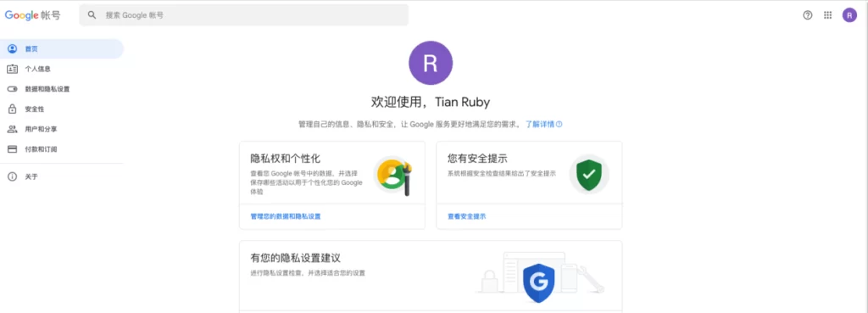Open 付款和订阅 in the sidebar
Image resolution: width=868 pixels, height=313 pixels.
[x=61, y=149]
